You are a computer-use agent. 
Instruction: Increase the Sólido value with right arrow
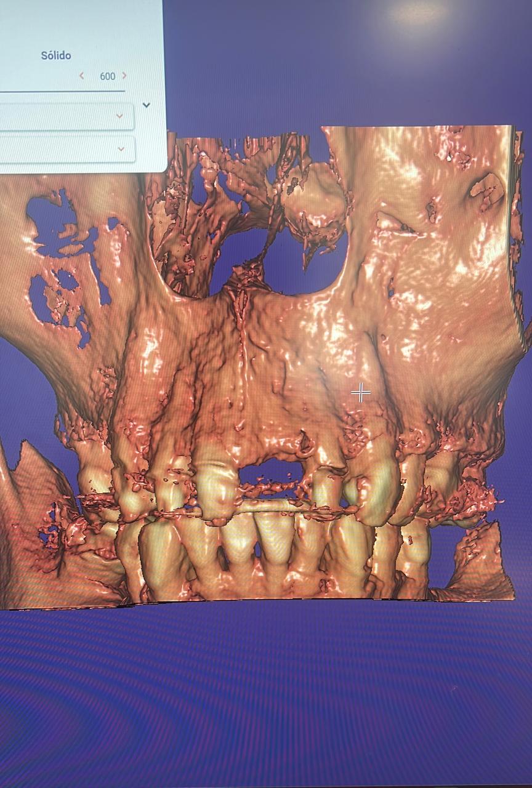click(x=124, y=76)
